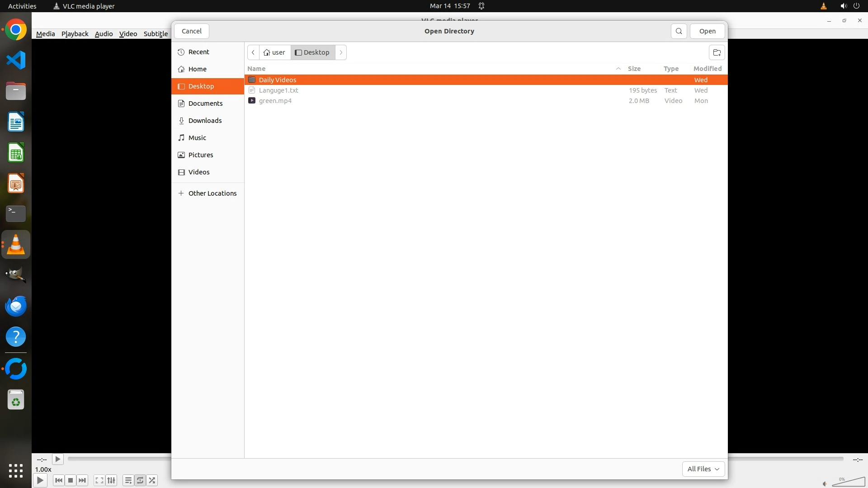Mute audio using the speaker icon
Image resolution: width=868 pixels, height=488 pixels.
(825, 483)
